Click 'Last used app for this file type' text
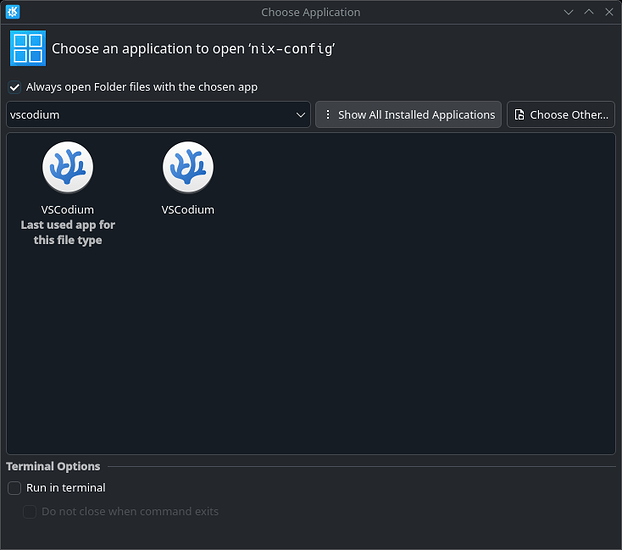Viewport: 622px width, 550px height. point(67,233)
